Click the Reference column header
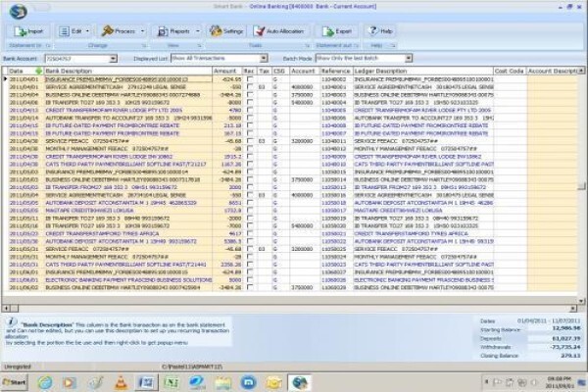 click(x=336, y=71)
